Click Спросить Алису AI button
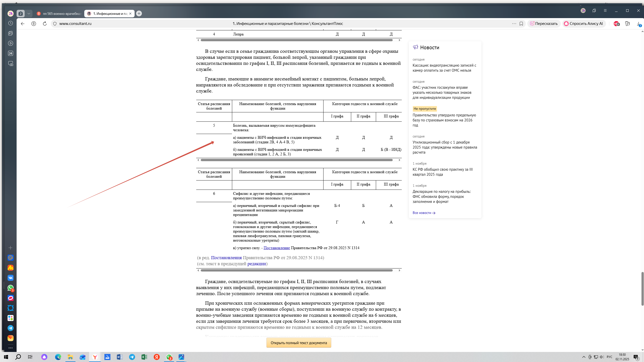The image size is (644, 362). click(x=584, y=24)
